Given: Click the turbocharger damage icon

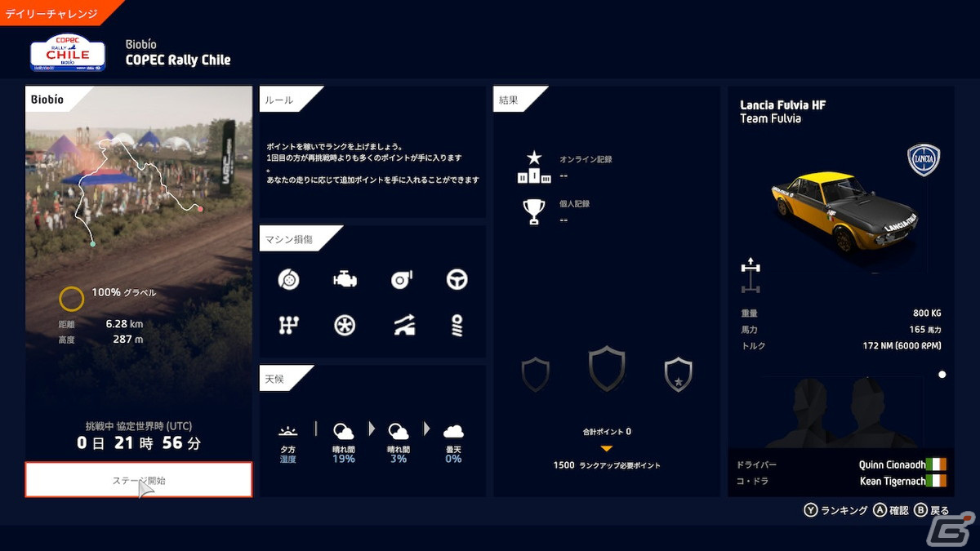Looking at the screenshot, I should click(401, 280).
